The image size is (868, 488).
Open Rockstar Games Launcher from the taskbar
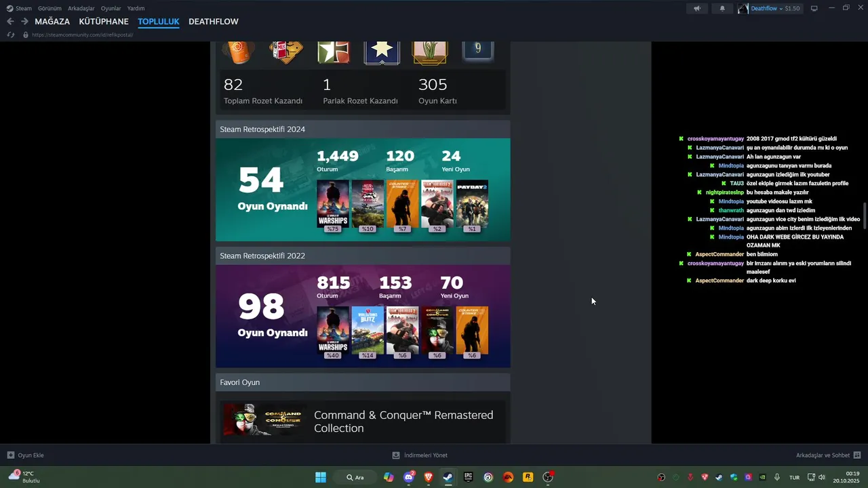tap(528, 477)
